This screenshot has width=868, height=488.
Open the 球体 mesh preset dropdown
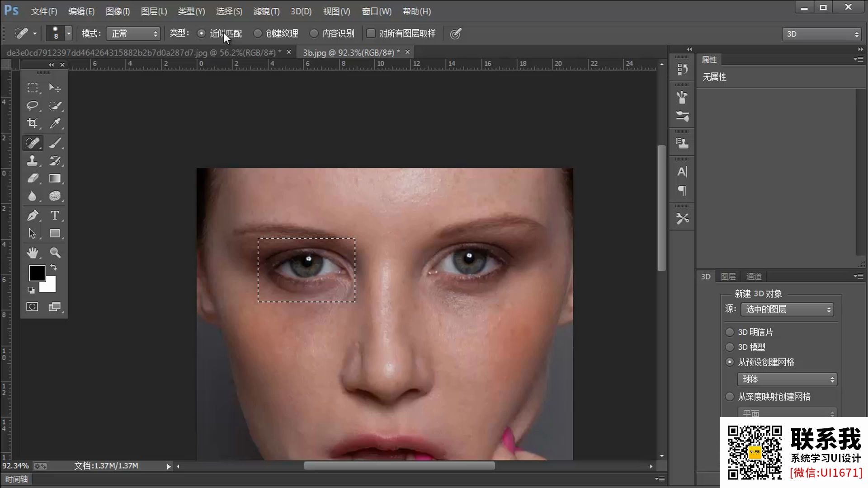point(787,379)
